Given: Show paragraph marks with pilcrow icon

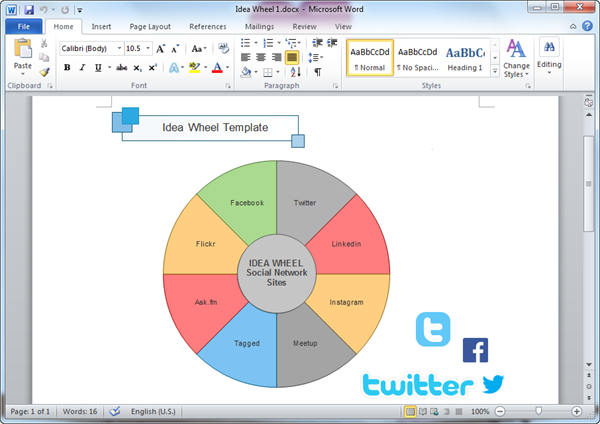Looking at the screenshot, I should (318, 72).
